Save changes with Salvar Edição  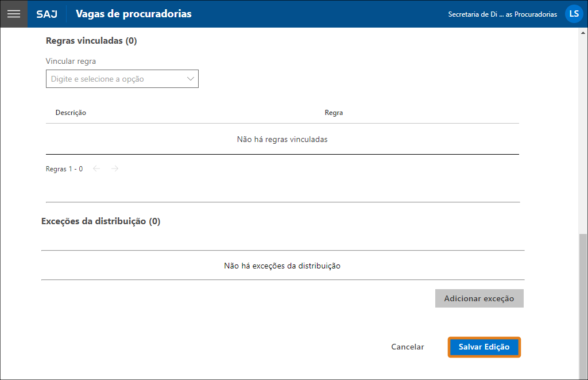pos(484,347)
